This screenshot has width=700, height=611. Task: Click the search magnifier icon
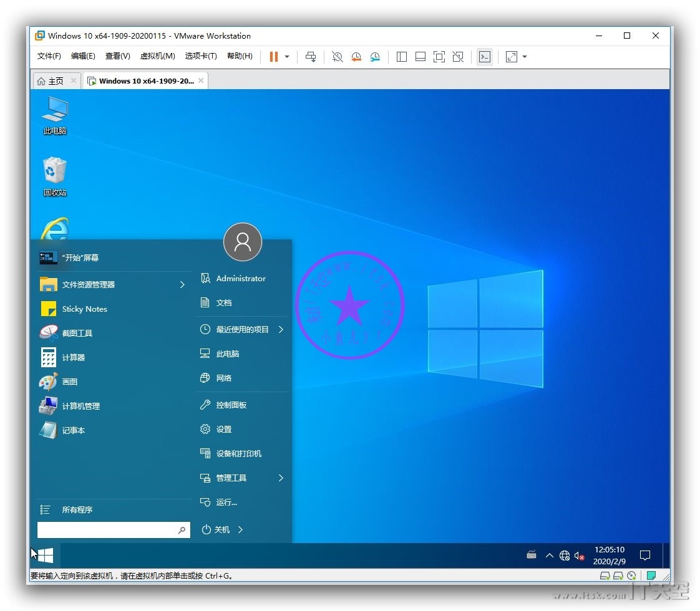tap(182, 530)
